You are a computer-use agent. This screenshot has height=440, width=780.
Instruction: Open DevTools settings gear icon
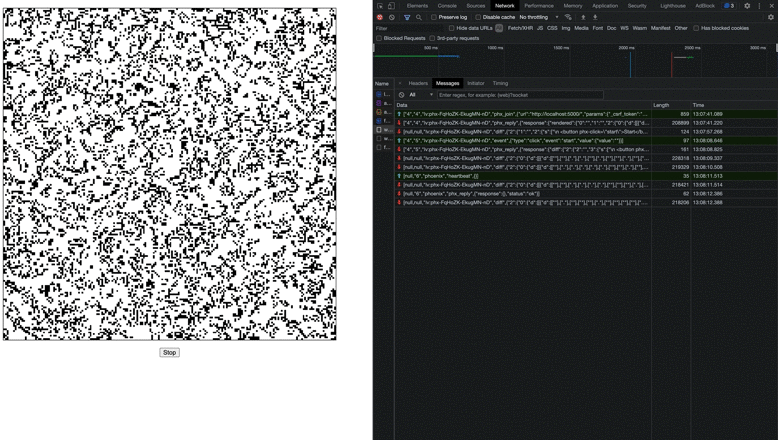pos(747,6)
